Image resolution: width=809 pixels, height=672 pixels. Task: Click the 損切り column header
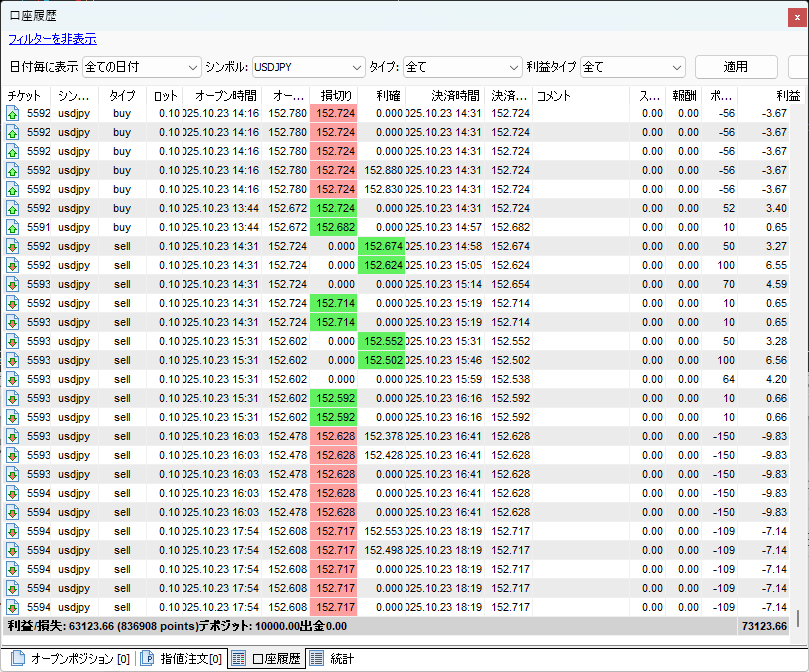pos(334,95)
